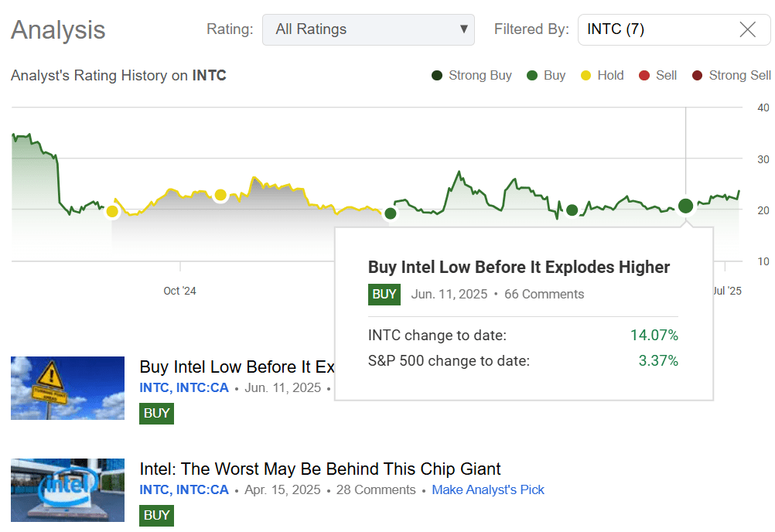
Task: Click the Intel logo article thumbnail
Action: (x=67, y=490)
